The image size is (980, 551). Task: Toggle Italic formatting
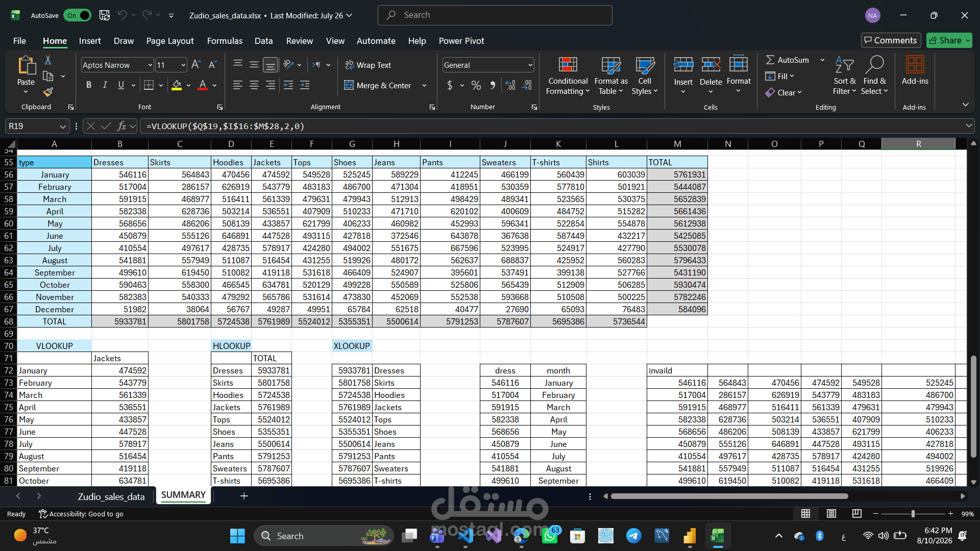[x=105, y=85]
